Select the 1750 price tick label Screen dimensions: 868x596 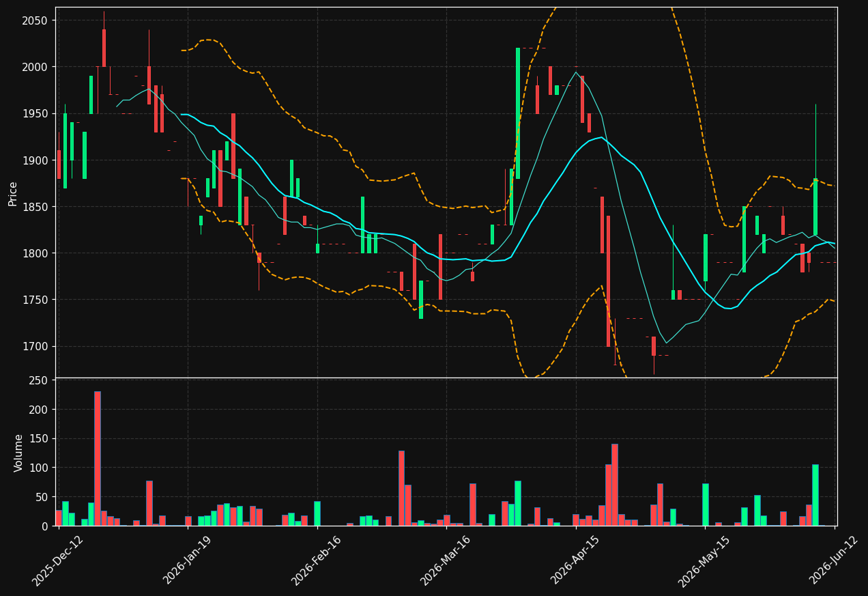(35, 300)
